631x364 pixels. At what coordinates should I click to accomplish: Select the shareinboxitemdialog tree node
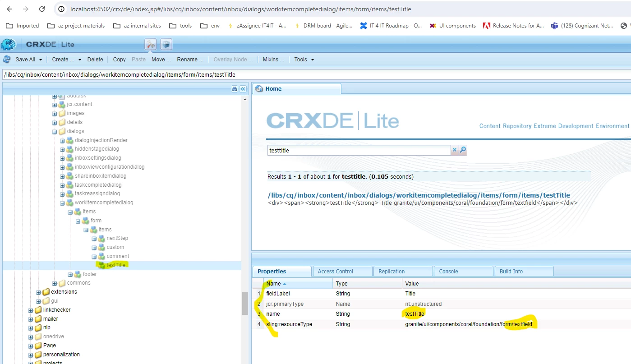(101, 176)
